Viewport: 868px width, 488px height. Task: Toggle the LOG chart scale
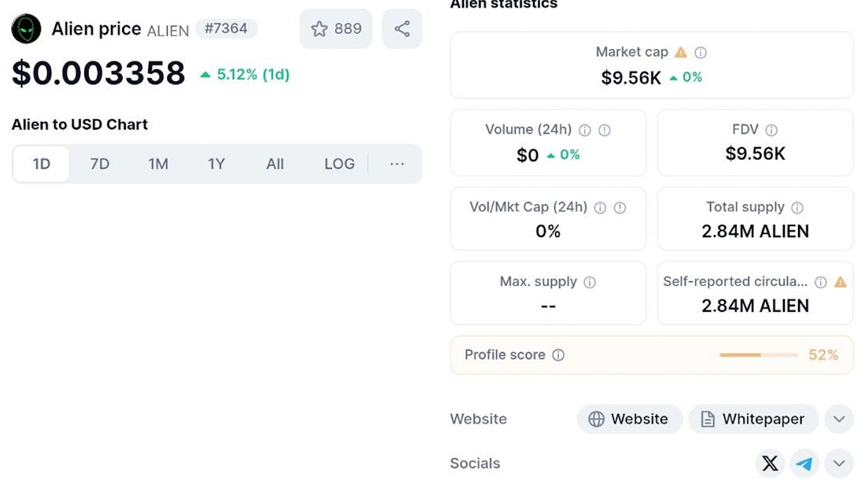(x=339, y=164)
